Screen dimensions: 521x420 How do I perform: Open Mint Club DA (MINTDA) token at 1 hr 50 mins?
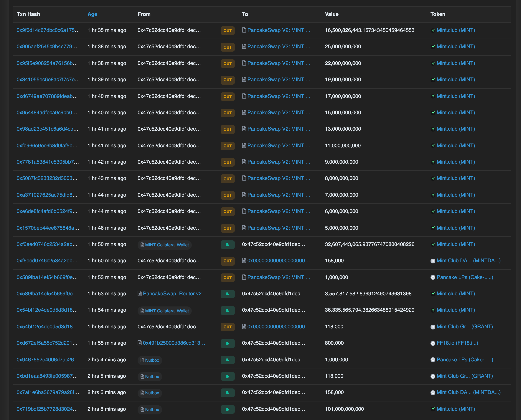point(469,261)
